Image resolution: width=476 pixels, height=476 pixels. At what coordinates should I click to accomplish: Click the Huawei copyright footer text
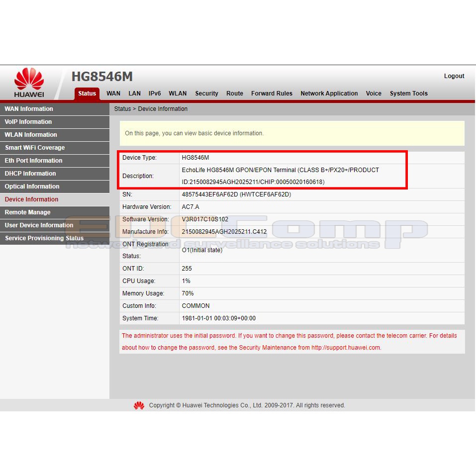[247, 405]
